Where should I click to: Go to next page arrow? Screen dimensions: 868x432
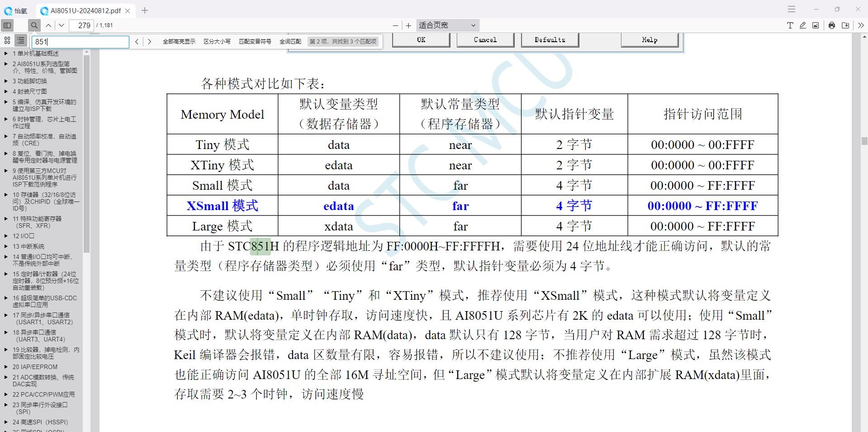[x=62, y=25]
